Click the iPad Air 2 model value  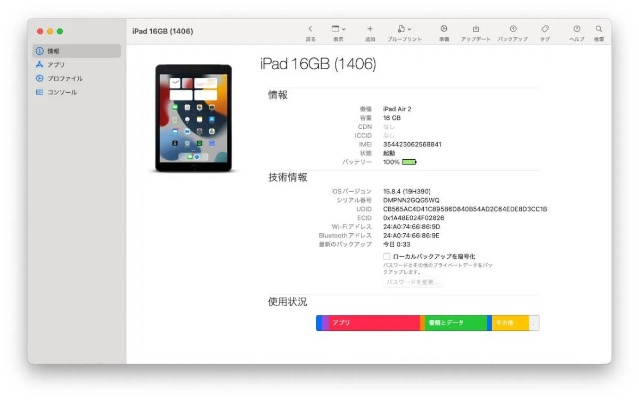coord(397,109)
